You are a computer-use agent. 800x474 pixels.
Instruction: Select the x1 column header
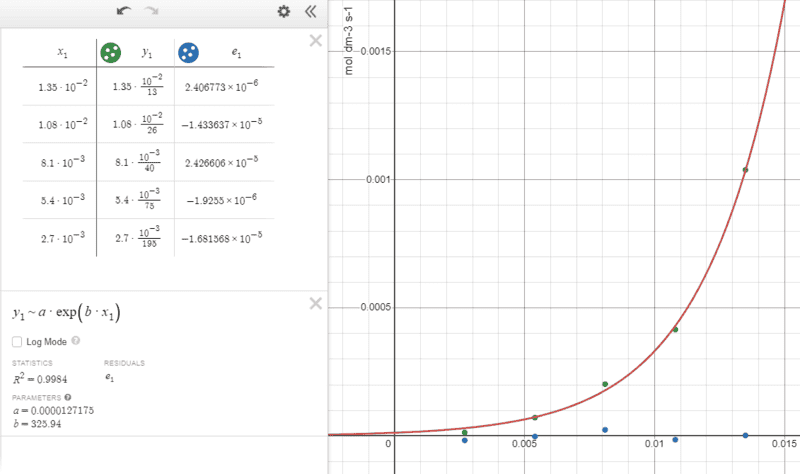coord(62,52)
